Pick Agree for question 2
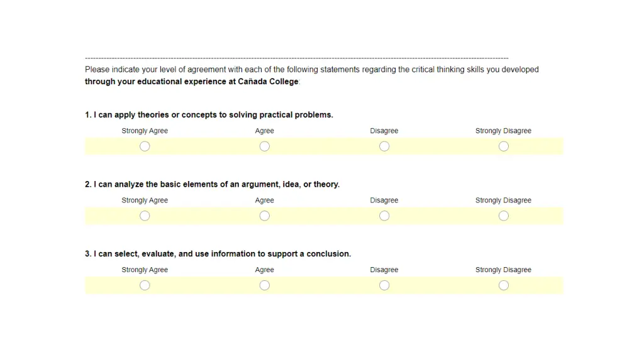The image size is (644, 362). tap(265, 216)
